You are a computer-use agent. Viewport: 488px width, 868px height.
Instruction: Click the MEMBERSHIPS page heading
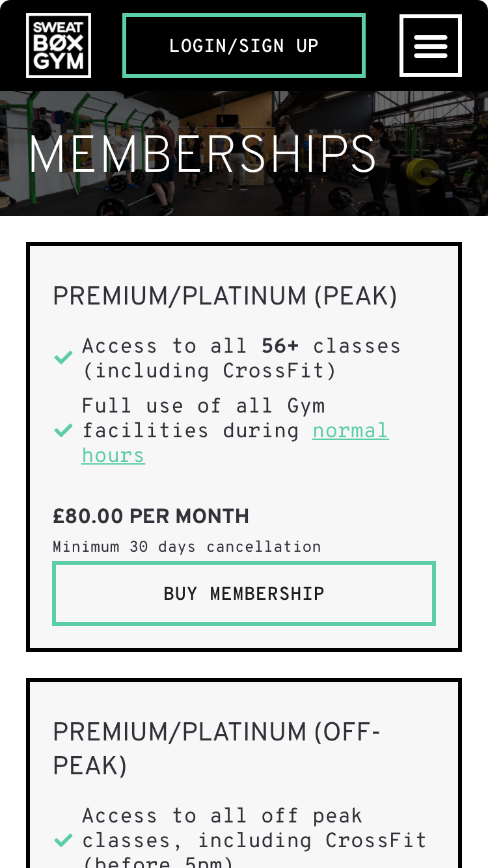point(202,155)
